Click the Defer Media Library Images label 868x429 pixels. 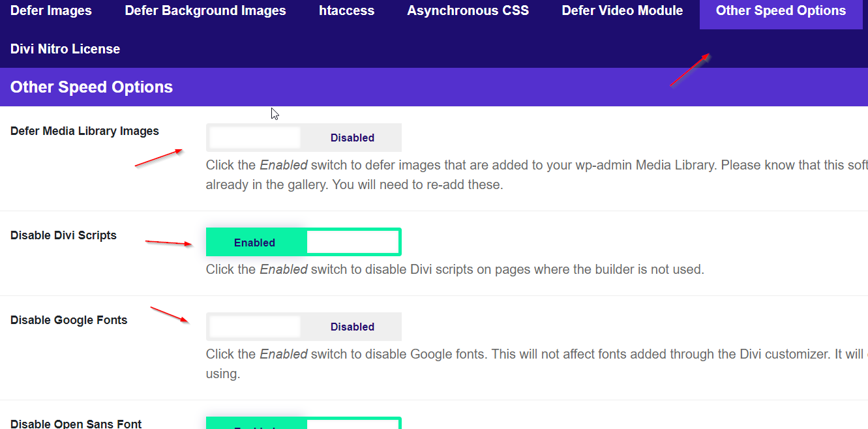(84, 130)
